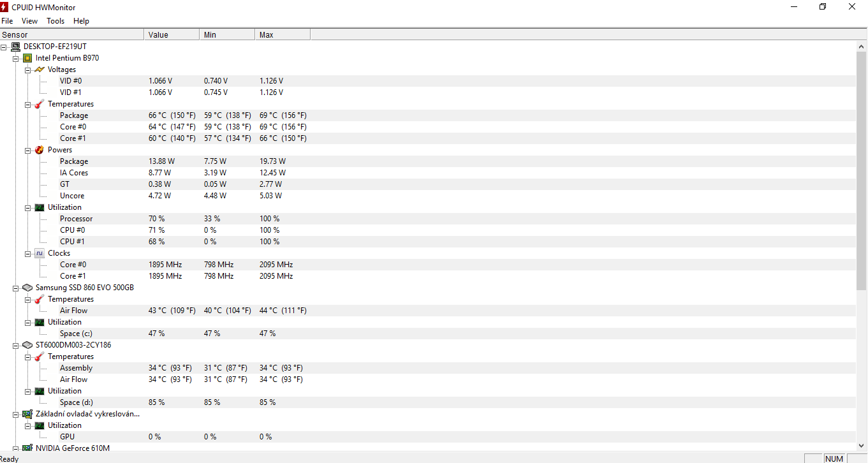Image resolution: width=868 pixels, height=463 pixels.
Task: Click the Voltages lightning icon
Action: pyautogui.click(x=40, y=70)
